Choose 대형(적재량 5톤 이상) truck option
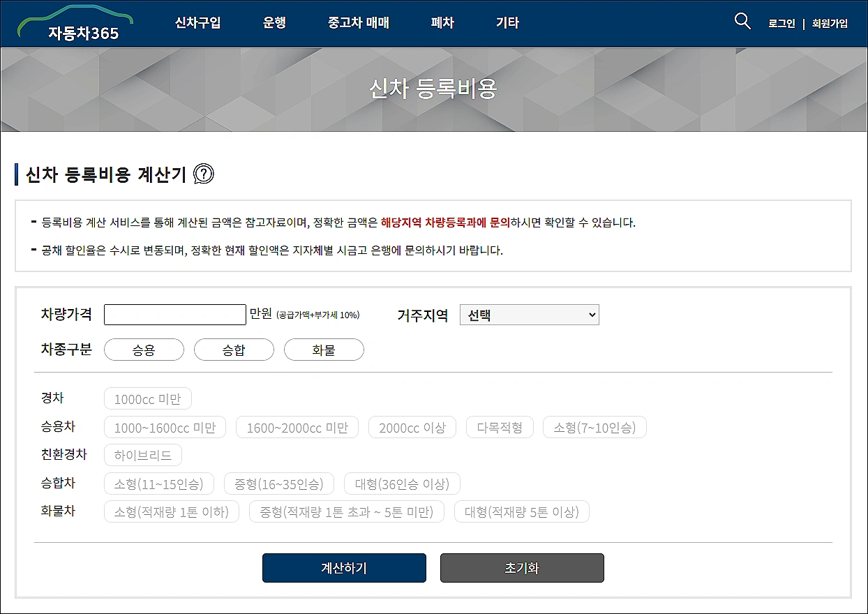Image resolution: width=868 pixels, height=614 pixels. [x=522, y=511]
